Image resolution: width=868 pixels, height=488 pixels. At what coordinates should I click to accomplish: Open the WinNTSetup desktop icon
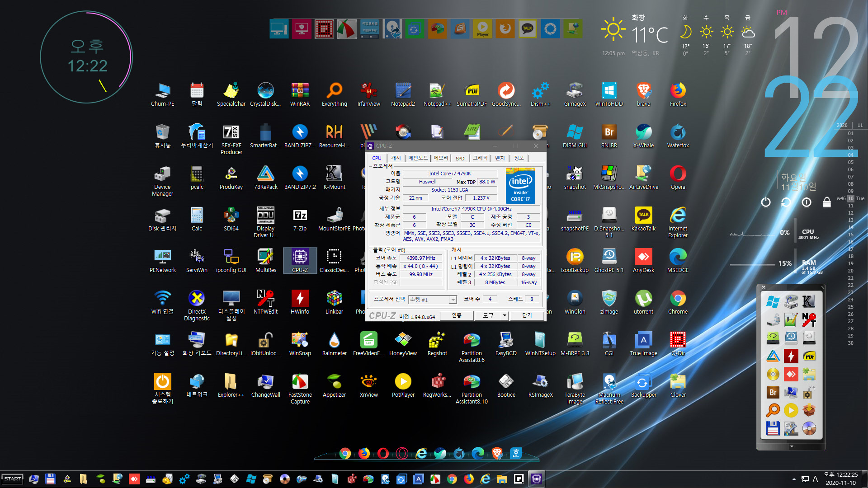(541, 343)
